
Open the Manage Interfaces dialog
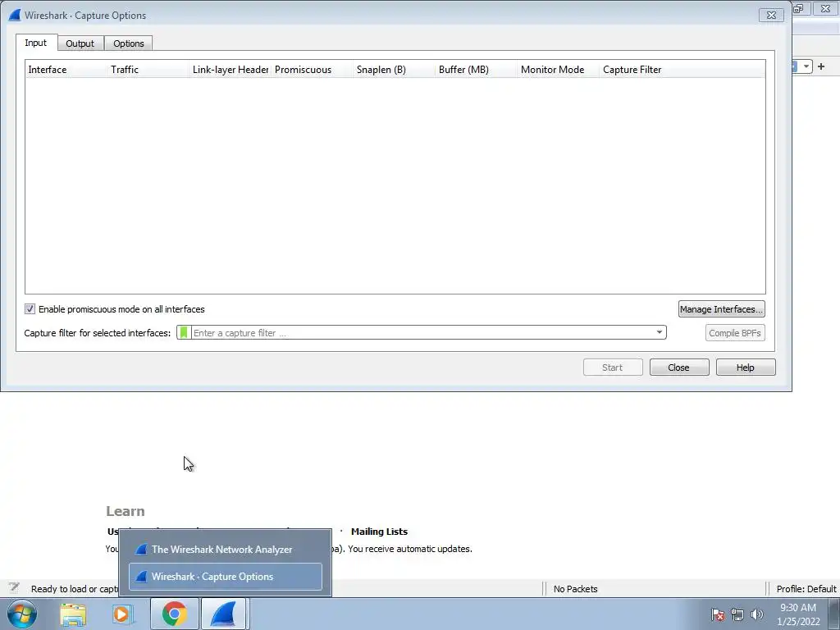(721, 309)
